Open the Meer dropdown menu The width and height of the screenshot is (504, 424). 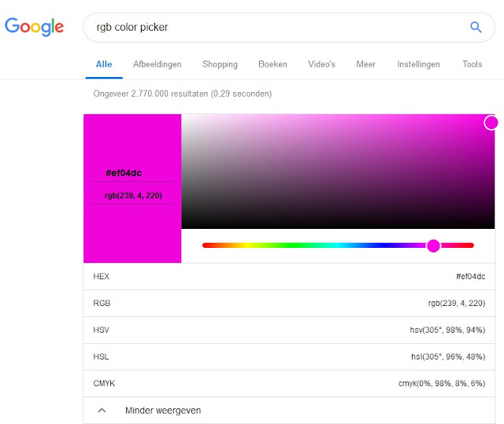pyautogui.click(x=365, y=65)
